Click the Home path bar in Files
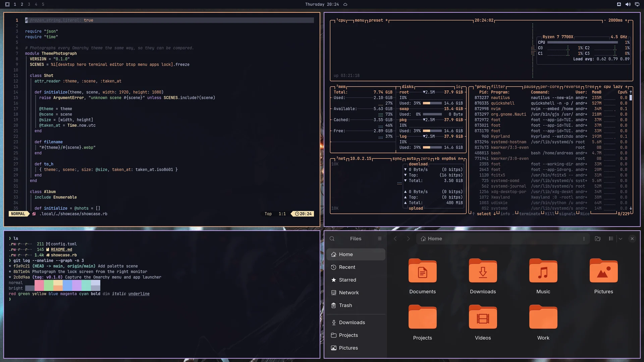Image resolution: width=644 pixels, height=362 pixels. pyautogui.click(x=503, y=239)
